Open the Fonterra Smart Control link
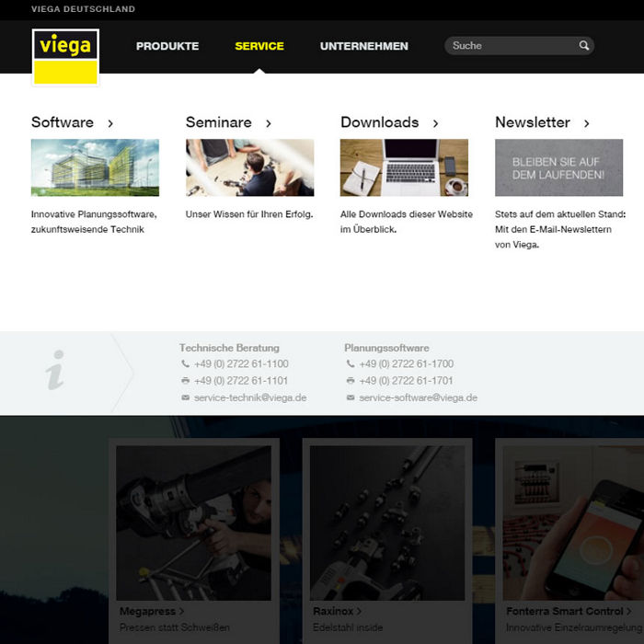Viewport: 644px width, 644px height. click(565, 611)
